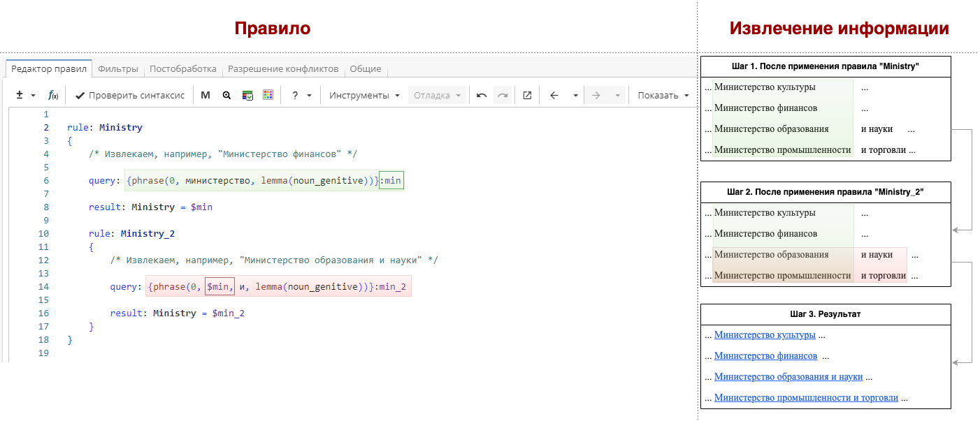Image resolution: width=980 pixels, height=421 pixels.
Task: Click 'rule: Ministry_2' on line 10
Action: click(131, 234)
